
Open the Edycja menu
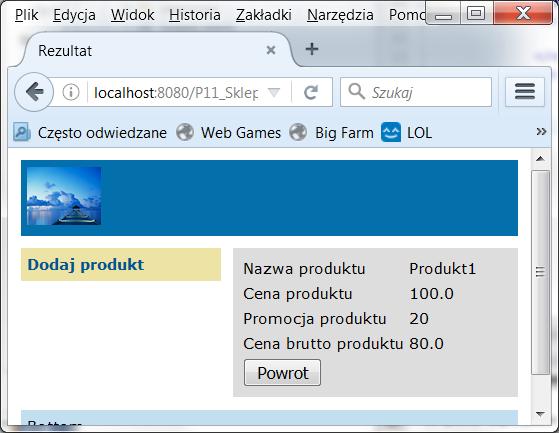point(74,15)
